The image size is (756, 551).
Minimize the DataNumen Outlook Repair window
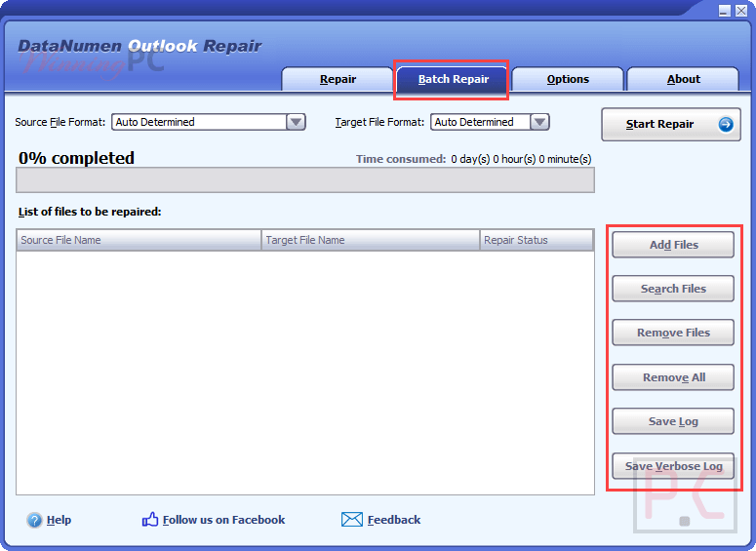click(724, 11)
